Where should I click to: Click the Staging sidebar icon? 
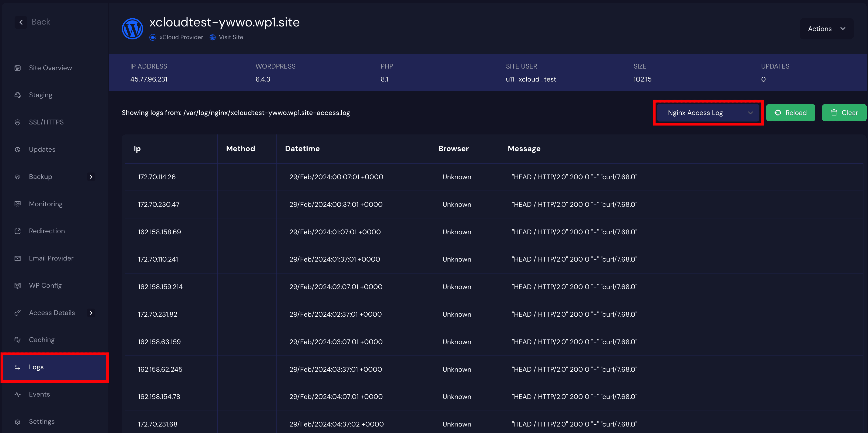[18, 95]
